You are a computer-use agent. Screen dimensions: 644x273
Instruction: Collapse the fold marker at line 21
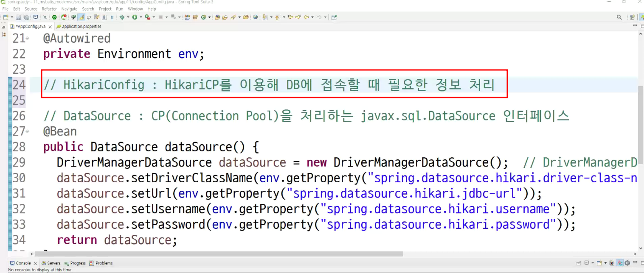click(28, 39)
